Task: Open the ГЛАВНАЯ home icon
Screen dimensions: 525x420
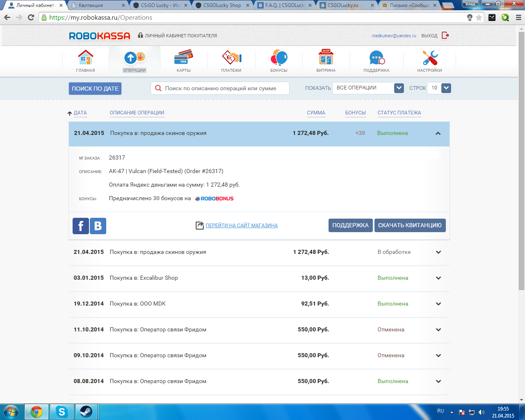Action: pos(85,58)
